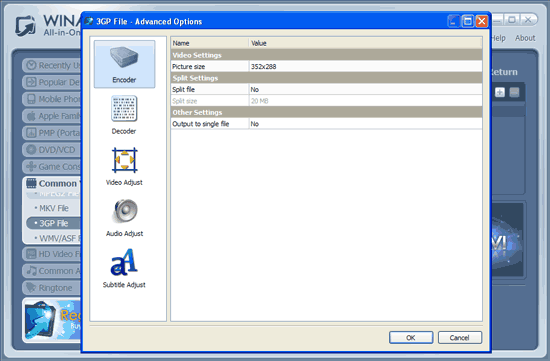Select the Picture size value 352x288

click(365, 67)
